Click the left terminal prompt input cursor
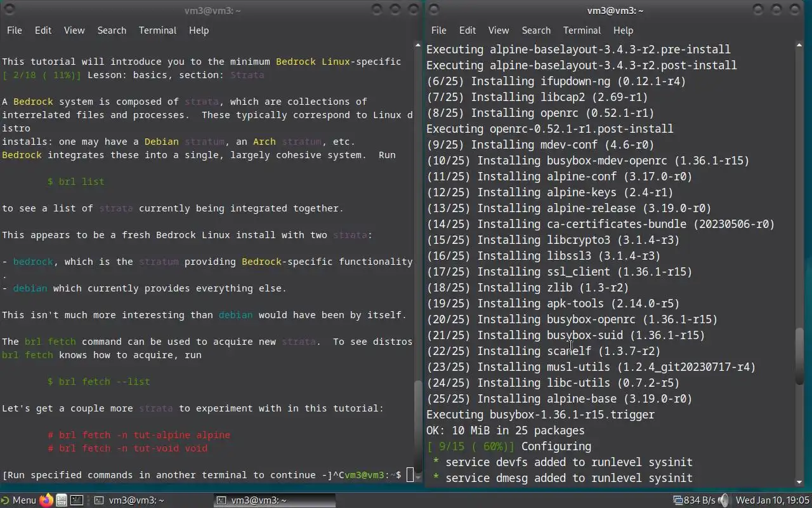The width and height of the screenshot is (812, 508). tap(410, 474)
